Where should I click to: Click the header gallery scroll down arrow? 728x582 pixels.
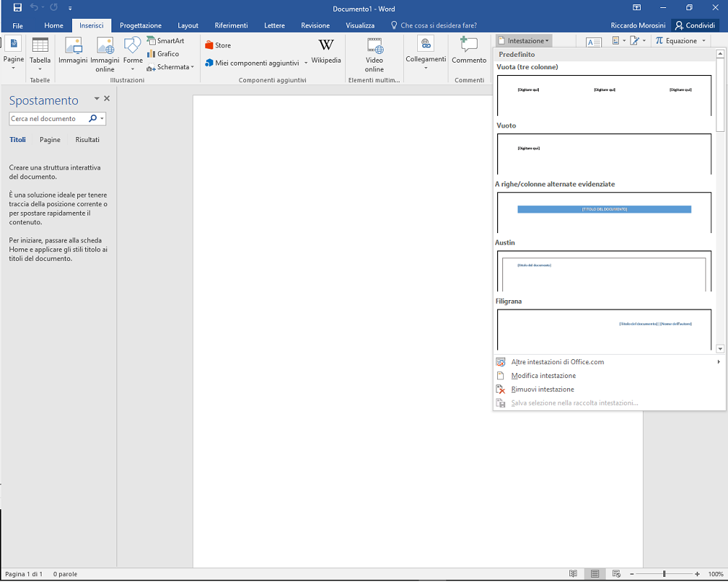pyautogui.click(x=720, y=348)
